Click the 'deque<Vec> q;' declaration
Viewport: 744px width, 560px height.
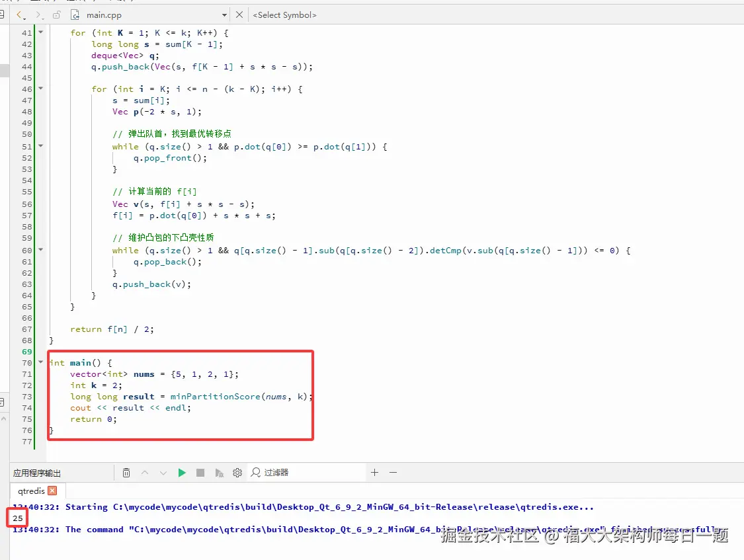(x=125, y=56)
